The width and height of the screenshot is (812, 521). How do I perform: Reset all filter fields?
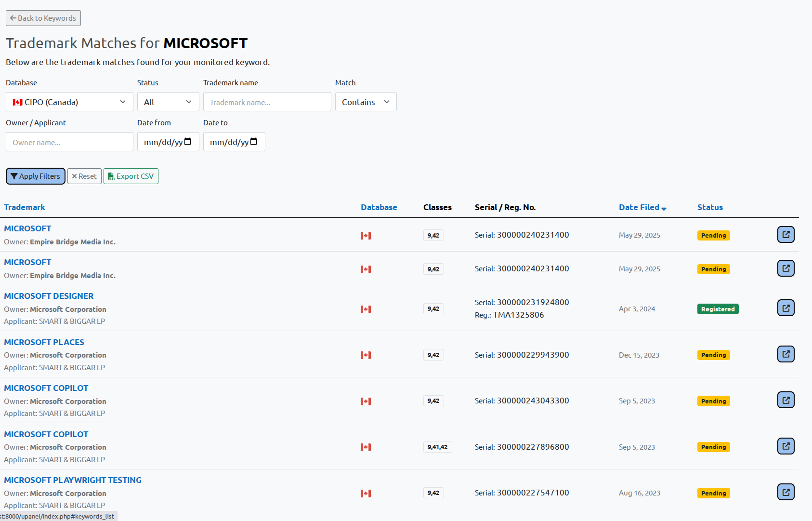[84, 176]
